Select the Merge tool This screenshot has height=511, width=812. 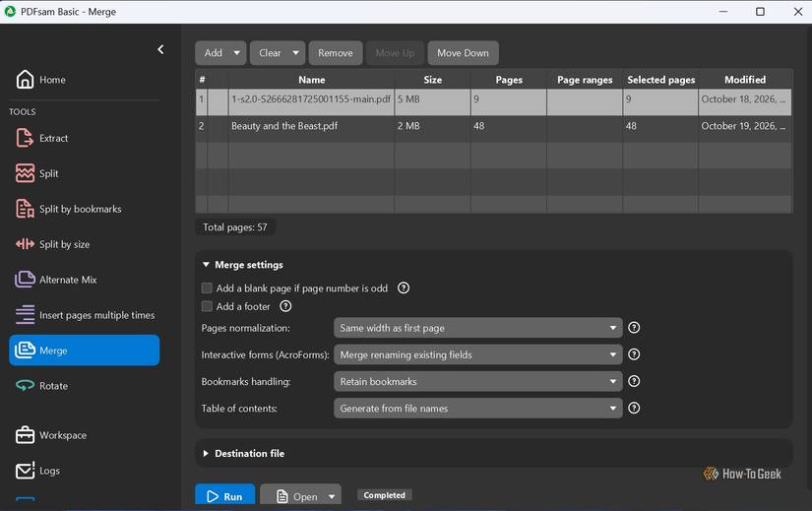coord(85,350)
